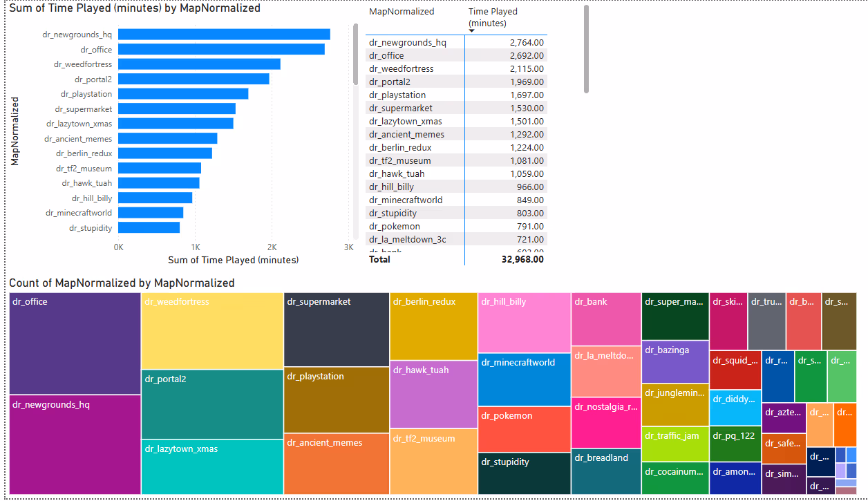Select the dr_supermarket bar in the chart
868x501 pixels.
[177, 108]
